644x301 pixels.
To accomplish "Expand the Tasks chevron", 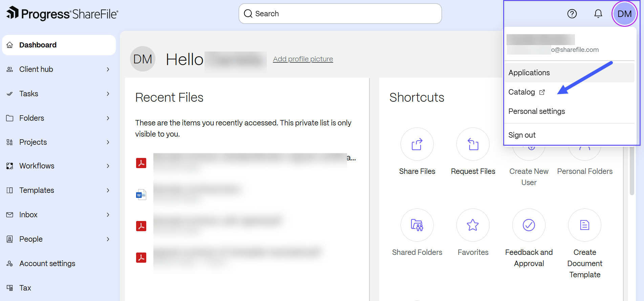I will [x=108, y=94].
